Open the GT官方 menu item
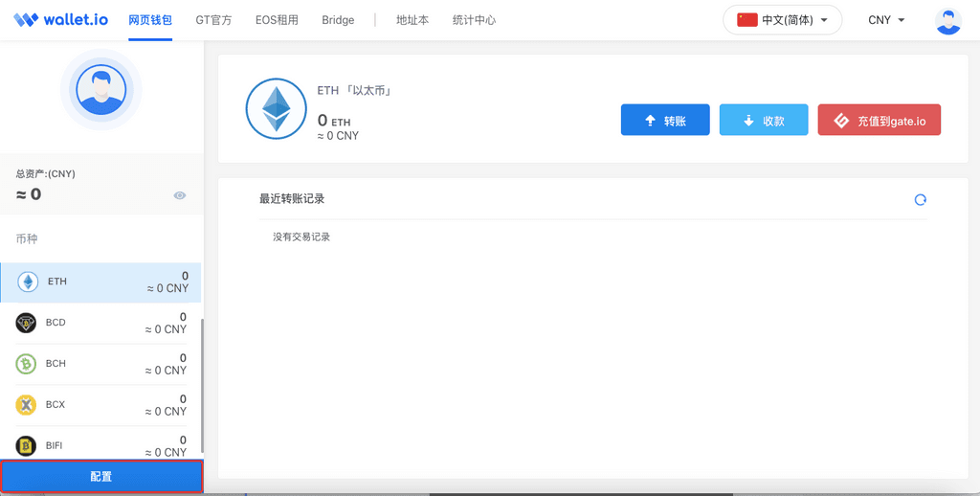Image resolution: width=980 pixels, height=496 pixels. [213, 20]
